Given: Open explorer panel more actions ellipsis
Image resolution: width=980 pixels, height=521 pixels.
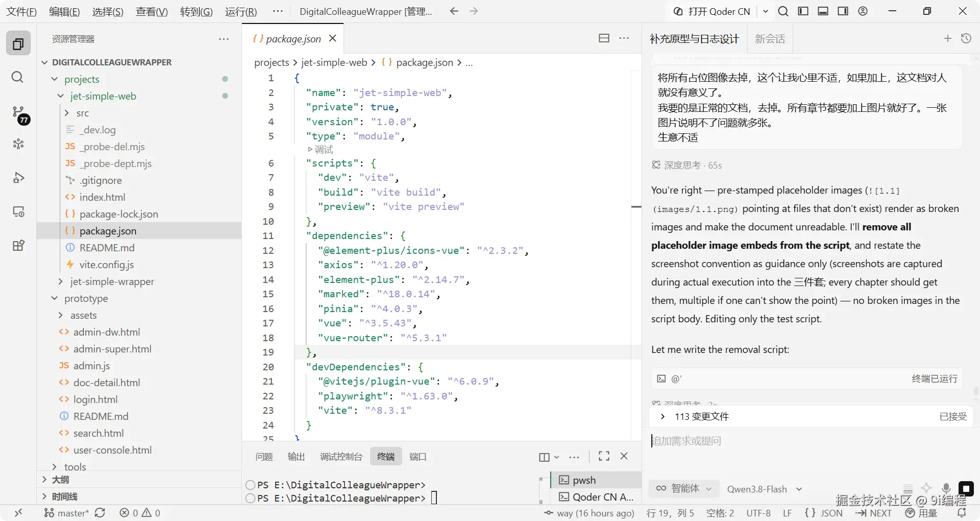Looking at the screenshot, I should [224, 39].
